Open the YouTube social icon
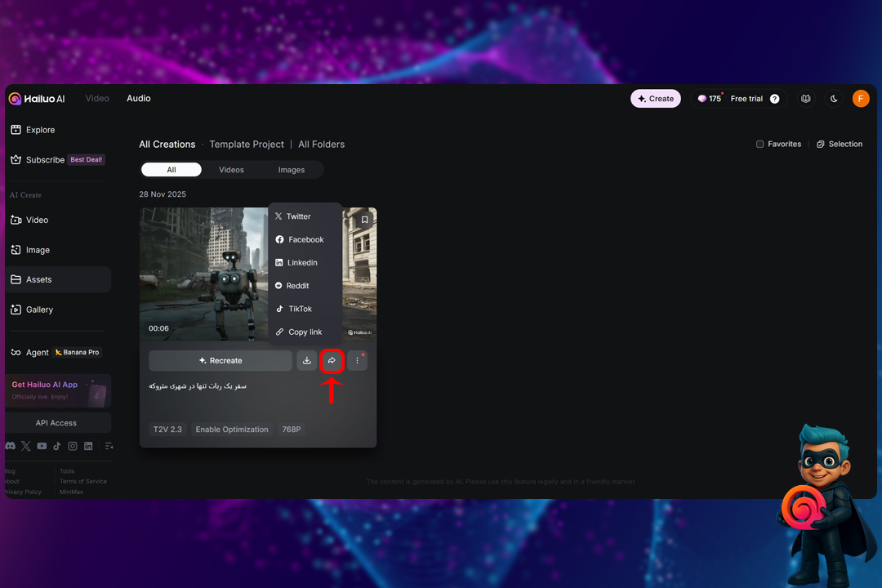The image size is (882, 588). pyautogui.click(x=42, y=446)
